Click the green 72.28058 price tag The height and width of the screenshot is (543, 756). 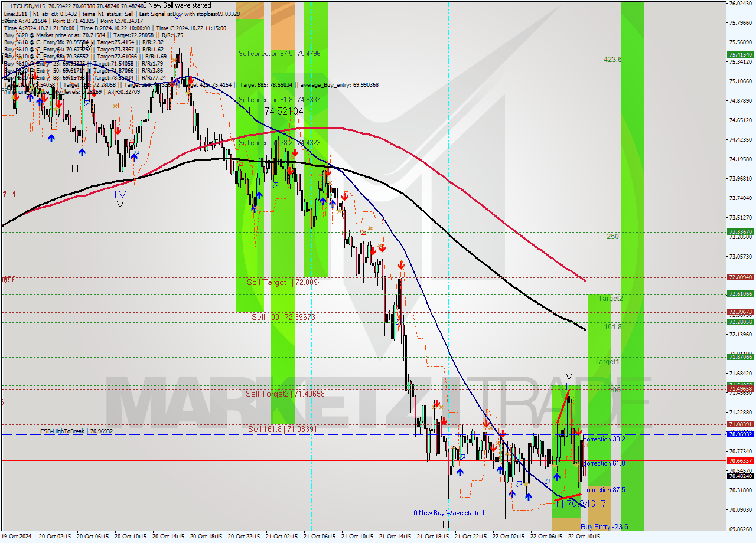(741, 322)
